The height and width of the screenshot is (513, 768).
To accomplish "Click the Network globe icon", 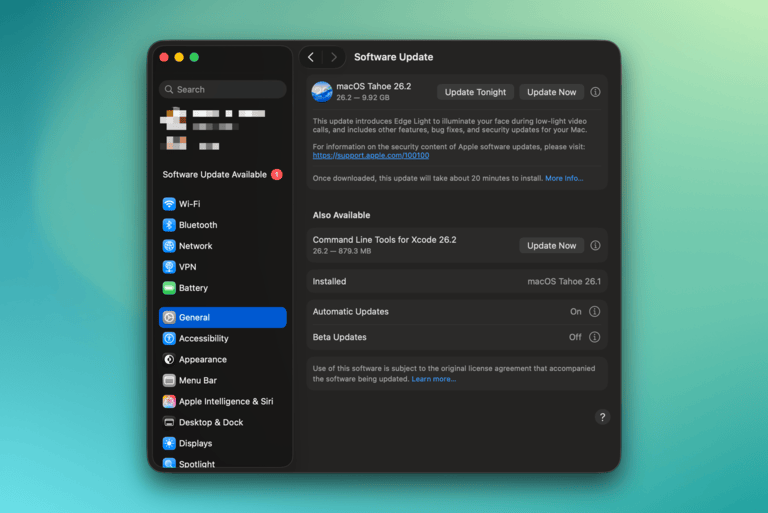I will point(169,246).
